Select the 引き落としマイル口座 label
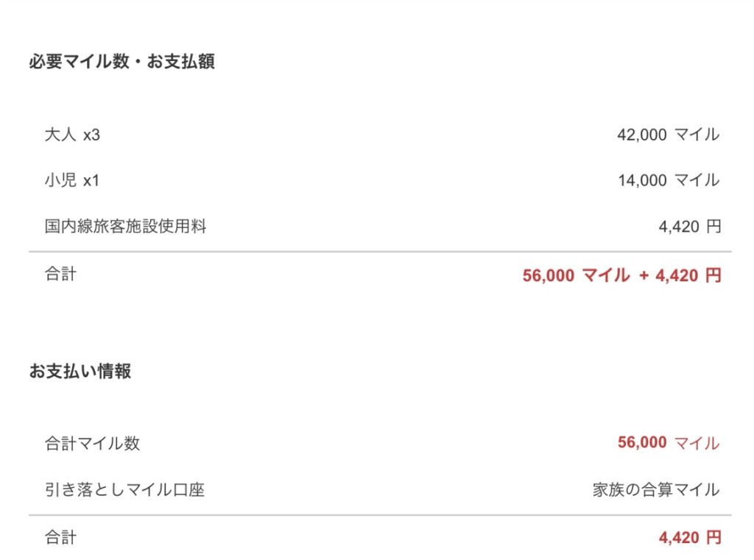 click(124, 490)
